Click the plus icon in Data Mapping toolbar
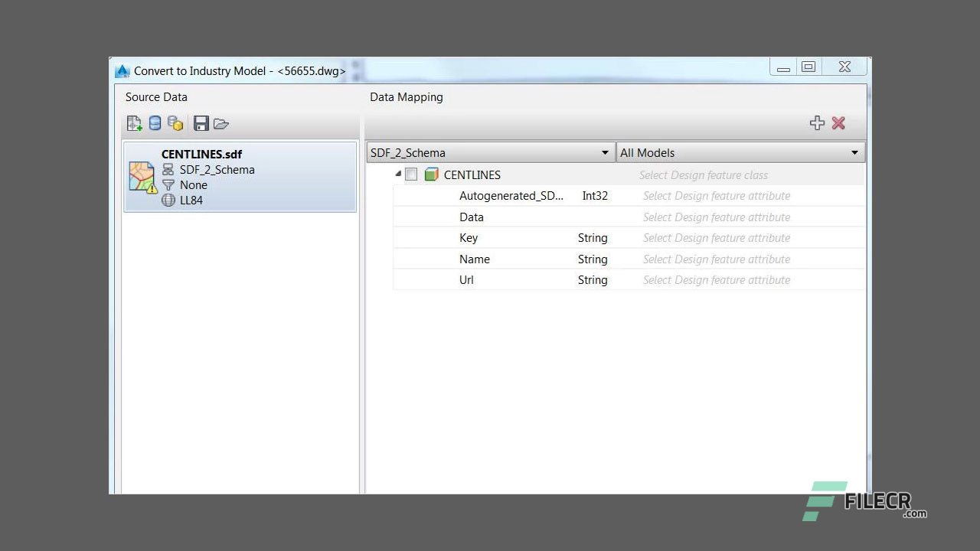Image resolution: width=980 pixels, height=551 pixels. pyautogui.click(x=817, y=123)
